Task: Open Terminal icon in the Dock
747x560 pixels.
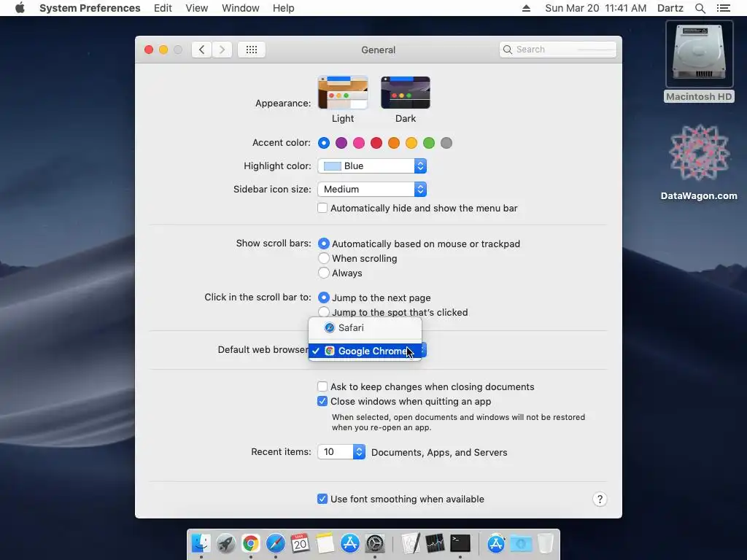Action: 460,542
